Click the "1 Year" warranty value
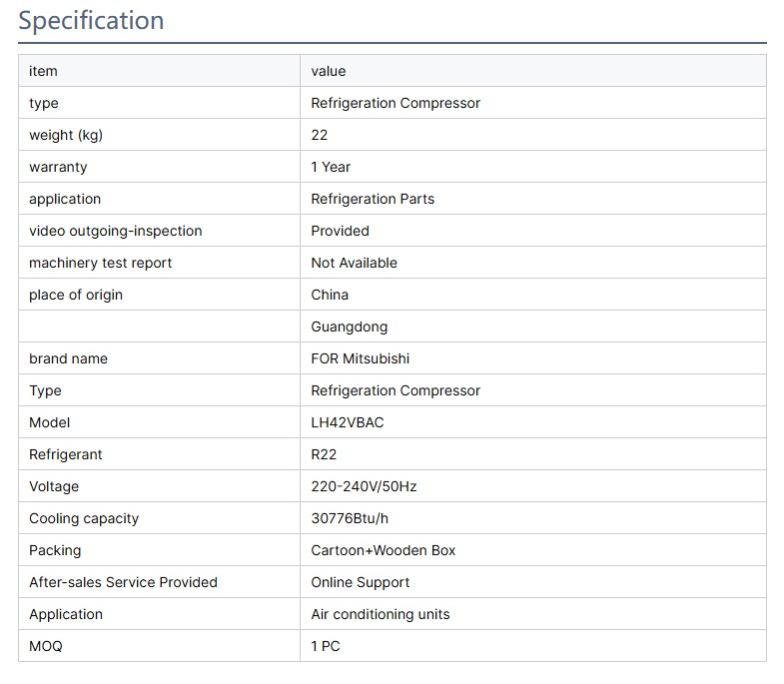 (x=331, y=167)
